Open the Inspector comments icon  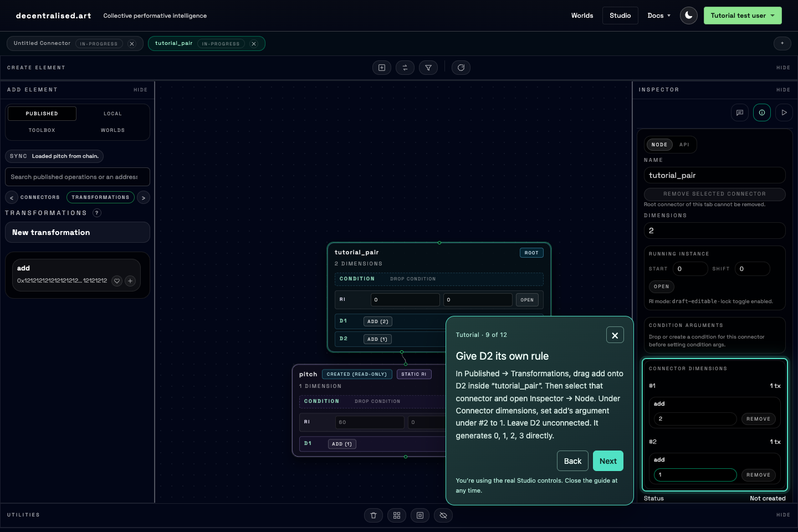pos(740,112)
